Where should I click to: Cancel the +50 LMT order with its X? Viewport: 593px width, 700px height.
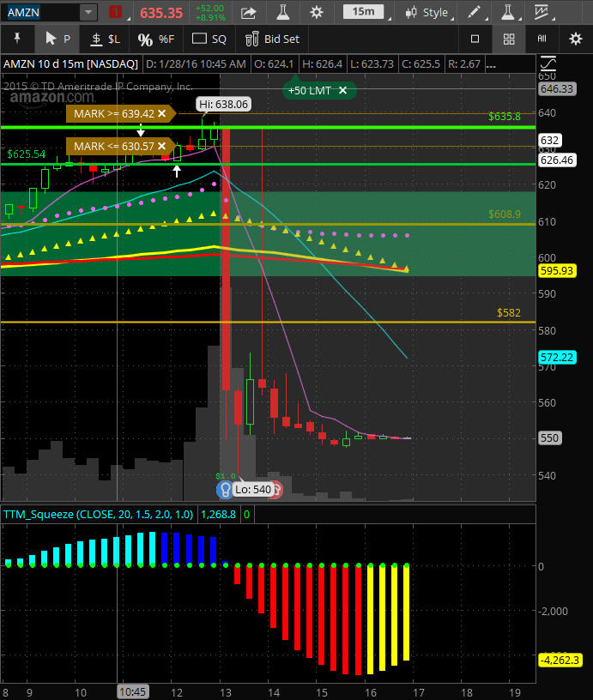(x=342, y=90)
